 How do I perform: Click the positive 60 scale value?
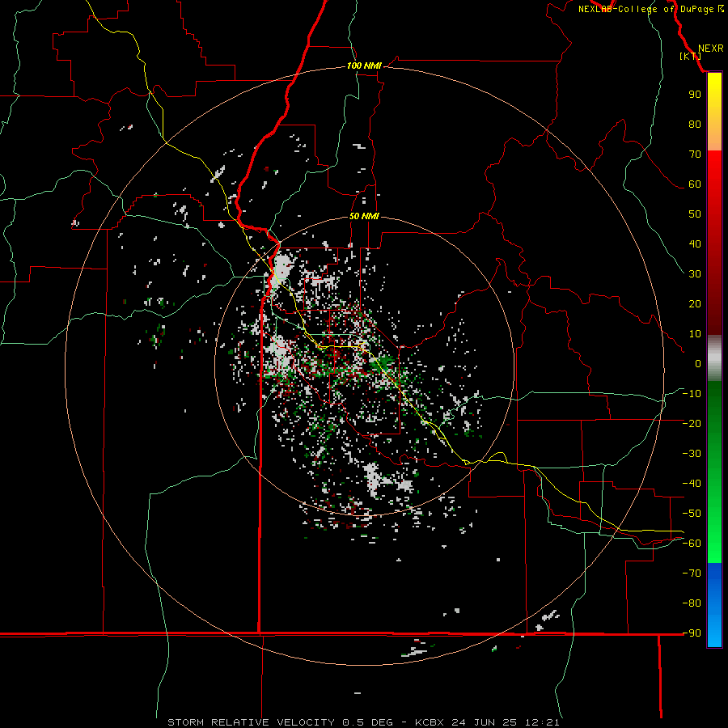pos(695,184)
